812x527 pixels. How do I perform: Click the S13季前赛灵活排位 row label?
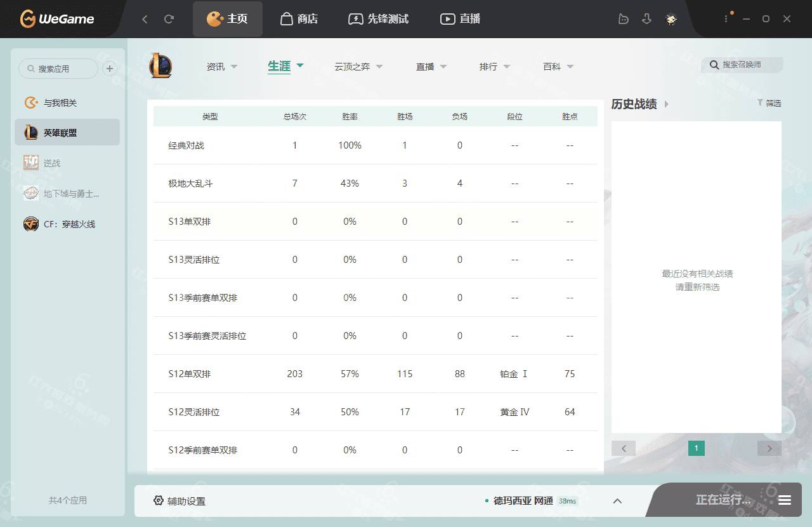point(207,336)
